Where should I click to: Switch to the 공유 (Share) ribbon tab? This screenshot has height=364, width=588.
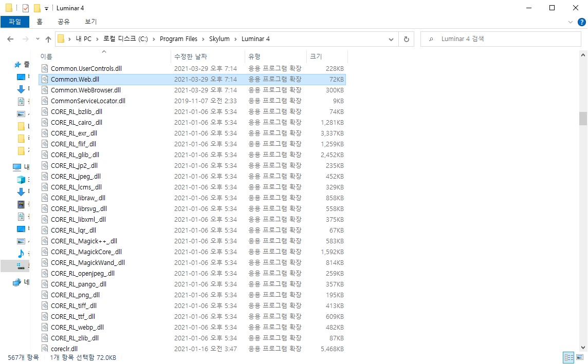63,22
